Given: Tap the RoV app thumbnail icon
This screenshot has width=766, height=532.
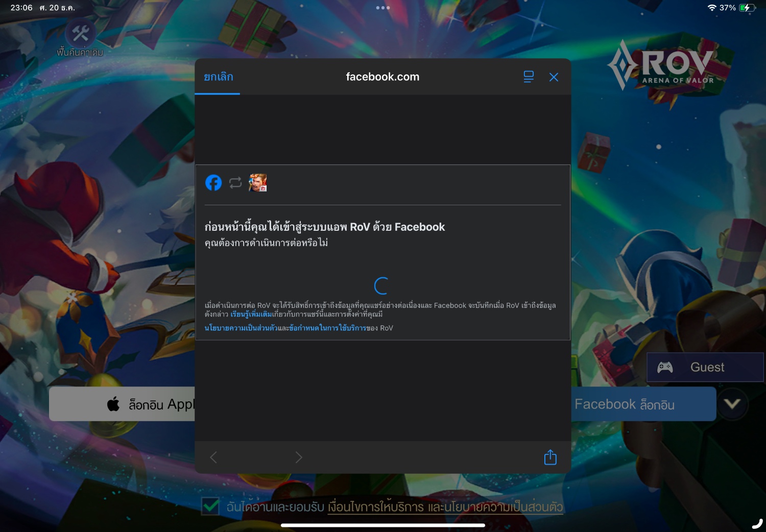Looking at the screenshot, I should (258, 182).
